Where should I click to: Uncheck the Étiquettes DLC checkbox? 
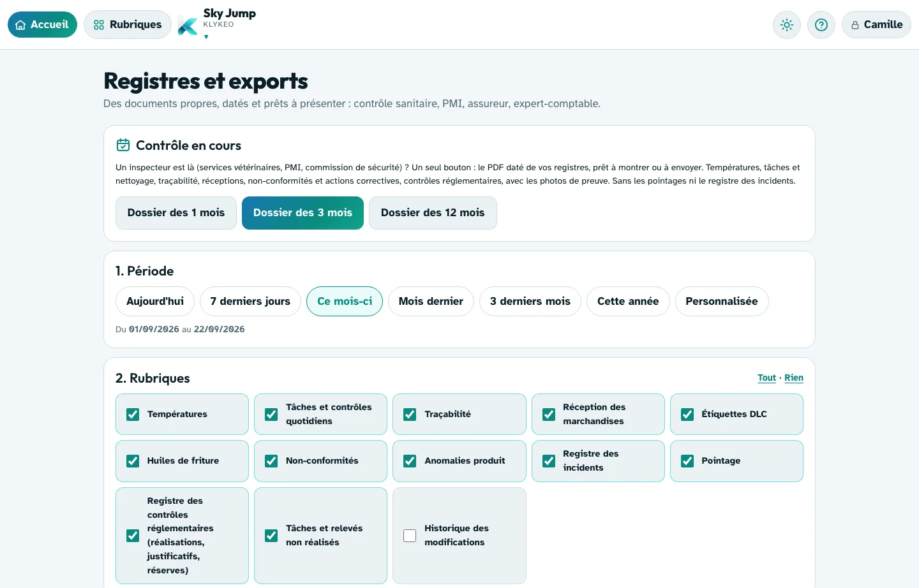click(687, 415)
